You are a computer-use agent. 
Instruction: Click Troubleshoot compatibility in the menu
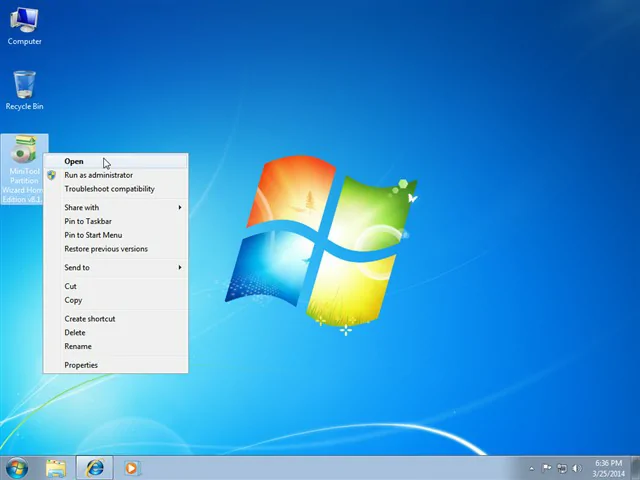[109, 189]
